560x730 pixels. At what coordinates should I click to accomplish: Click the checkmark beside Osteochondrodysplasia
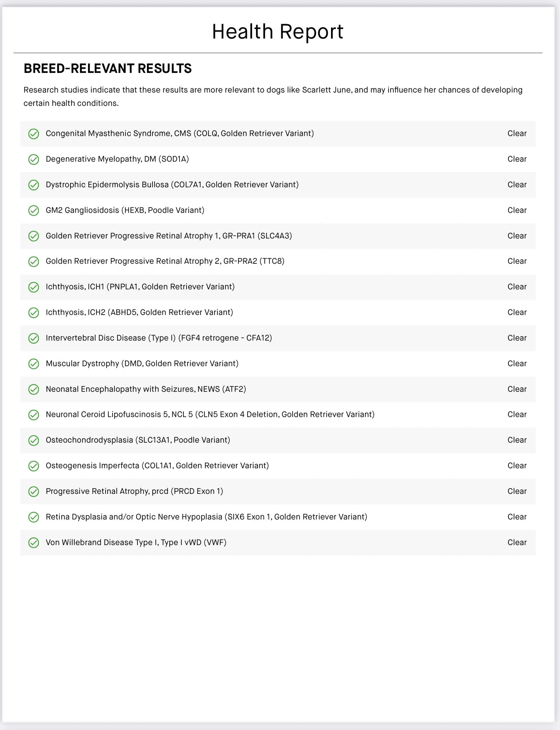click(x=34, y=441)
